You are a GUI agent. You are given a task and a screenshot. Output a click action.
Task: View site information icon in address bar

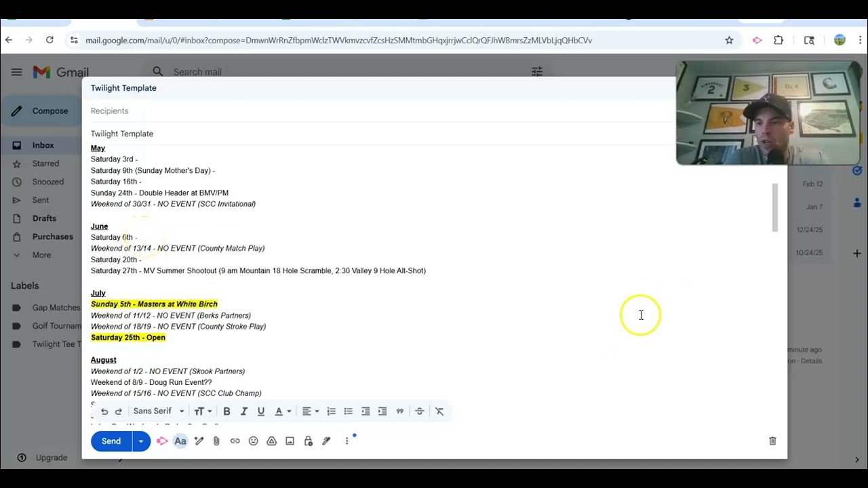[74, 41]
